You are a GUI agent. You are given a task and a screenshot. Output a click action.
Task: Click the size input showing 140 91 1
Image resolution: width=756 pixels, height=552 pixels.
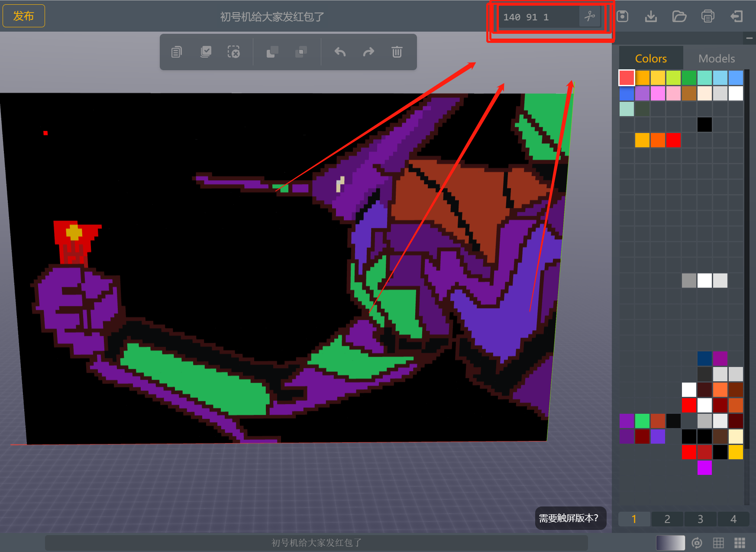click(x=539, y=17)
